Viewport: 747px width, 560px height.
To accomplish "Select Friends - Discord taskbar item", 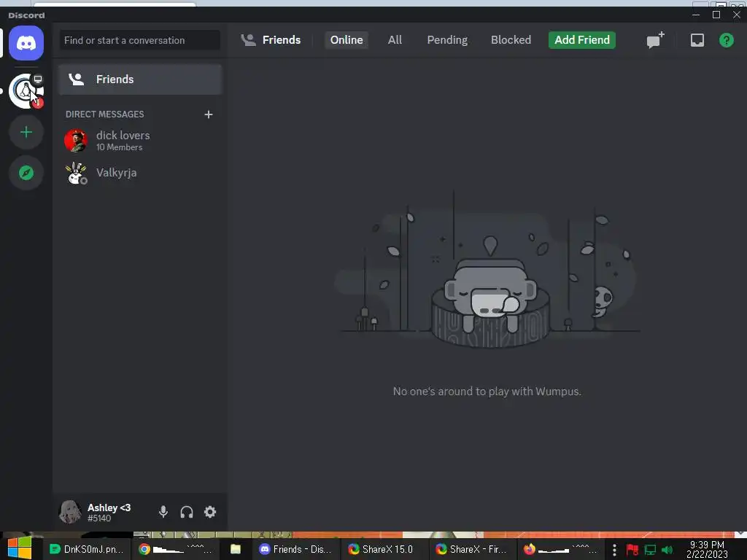I will point(295,549).
